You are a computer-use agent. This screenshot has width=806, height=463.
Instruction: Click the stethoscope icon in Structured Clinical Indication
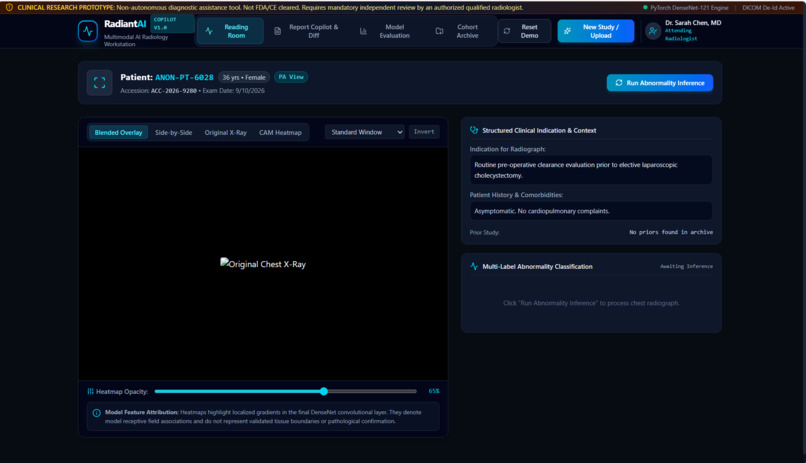(474, 131)
